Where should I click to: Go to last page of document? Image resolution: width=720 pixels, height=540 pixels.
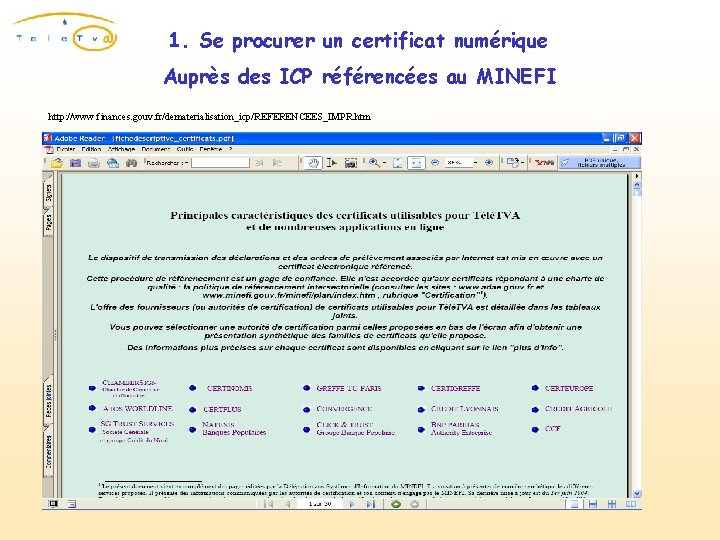pos(371,504)
